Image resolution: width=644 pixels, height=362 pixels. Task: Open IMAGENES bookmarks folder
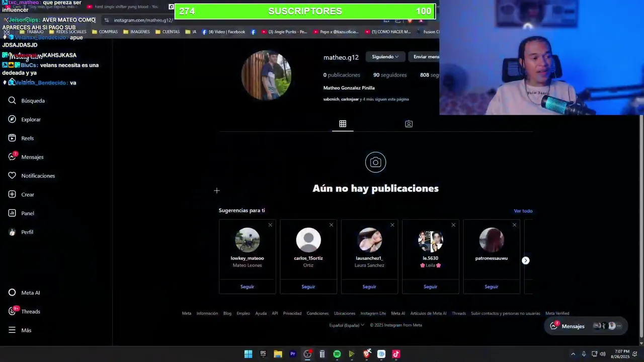[136, 32]
